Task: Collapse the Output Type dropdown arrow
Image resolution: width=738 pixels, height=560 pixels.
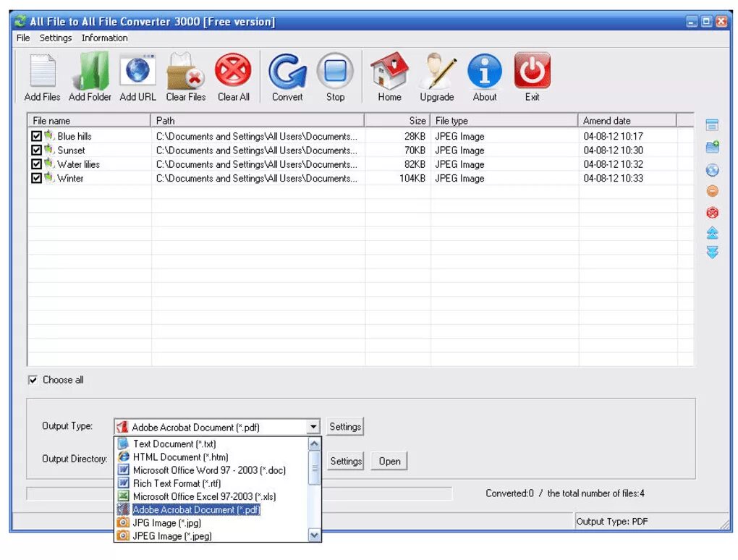Action: coord(313,427)
